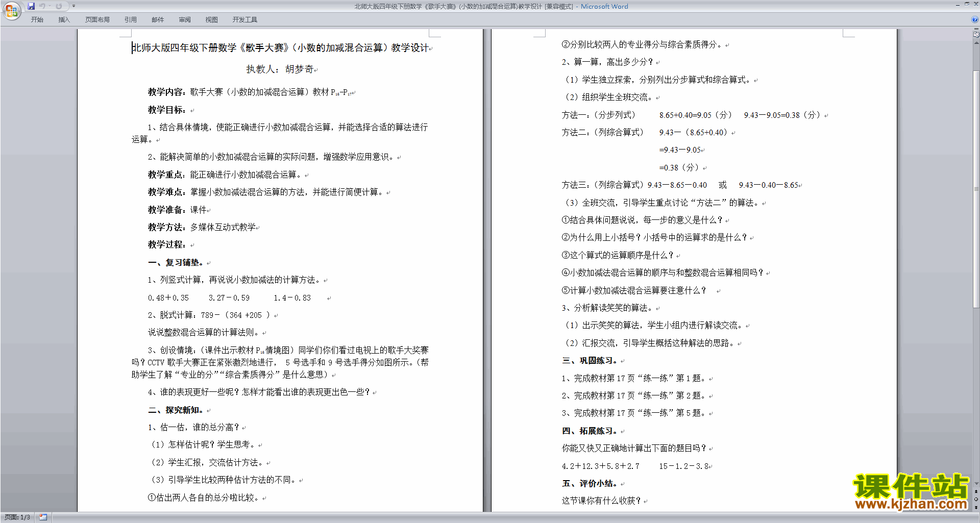Click the heading 二、探究新知
Screen dimensions: 980x523
click(x=176, y=410)
